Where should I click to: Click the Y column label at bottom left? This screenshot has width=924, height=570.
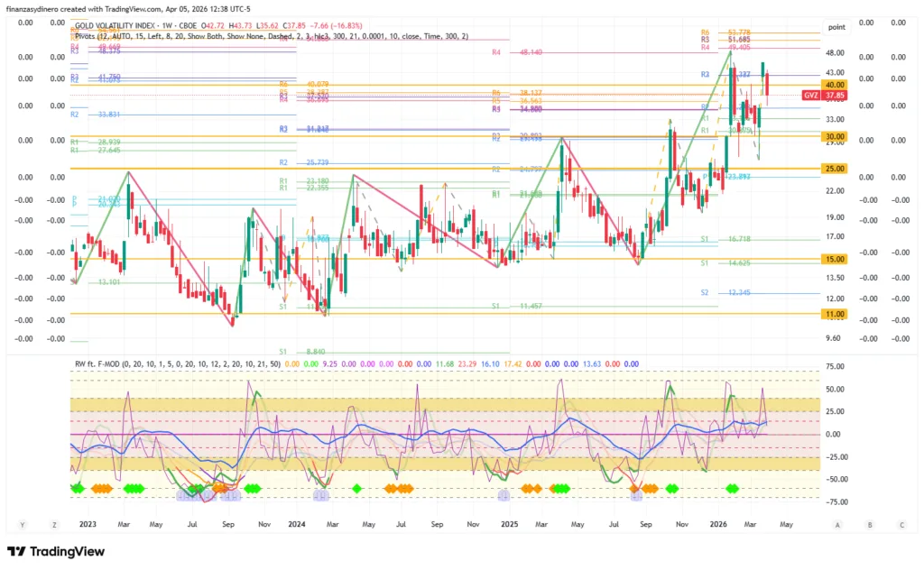pos(23,524)
